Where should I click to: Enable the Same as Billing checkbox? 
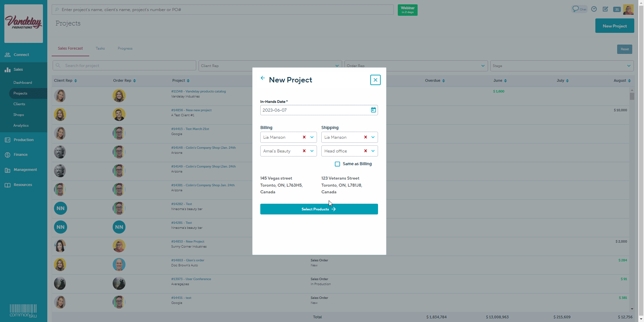tap(337, 164)
